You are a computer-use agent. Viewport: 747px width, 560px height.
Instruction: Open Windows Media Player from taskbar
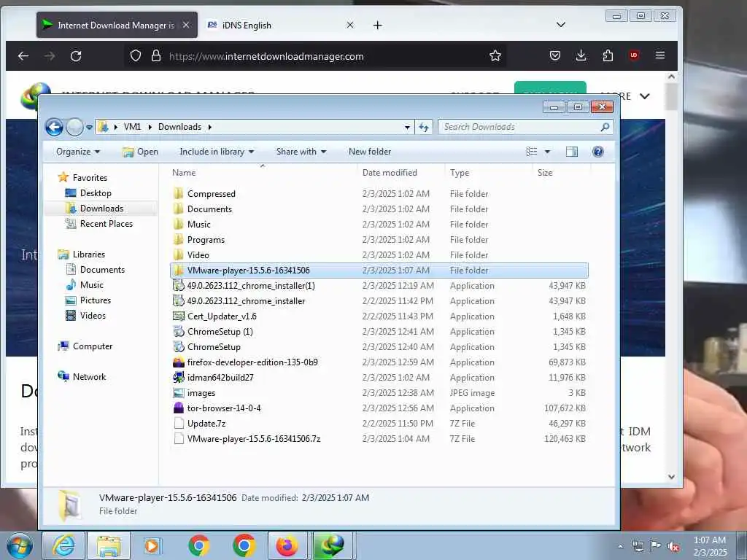click(x=153, y=545)
